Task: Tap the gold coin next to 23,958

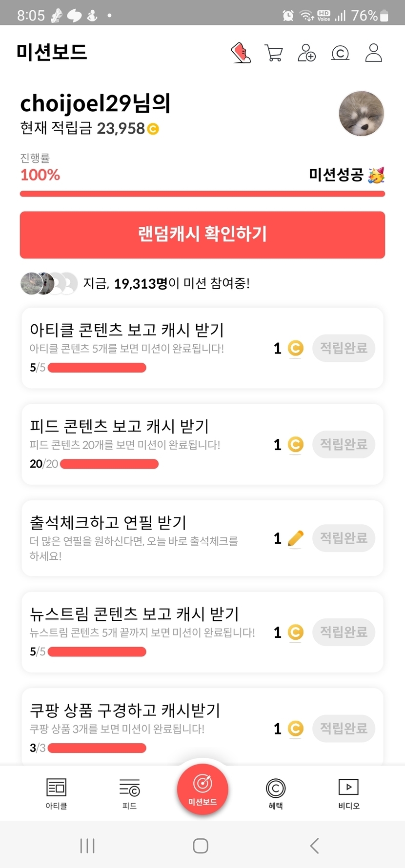Action: point(153,129)
